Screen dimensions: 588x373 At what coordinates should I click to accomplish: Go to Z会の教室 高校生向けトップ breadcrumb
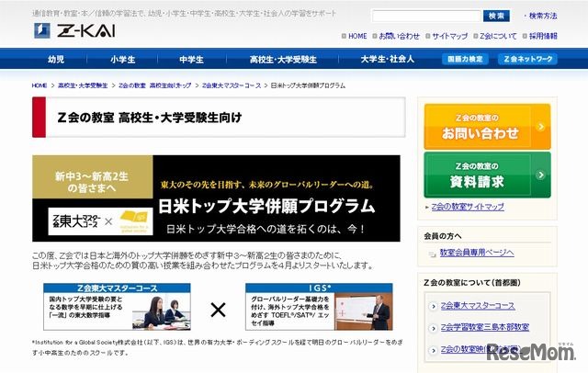point(155,85)
